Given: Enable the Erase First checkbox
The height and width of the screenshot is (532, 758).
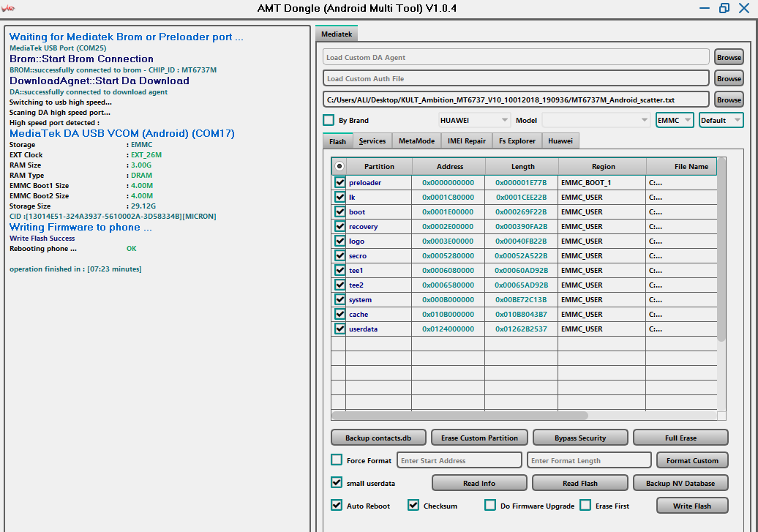Looking at the screenshot, I should (x=585, y=505).
